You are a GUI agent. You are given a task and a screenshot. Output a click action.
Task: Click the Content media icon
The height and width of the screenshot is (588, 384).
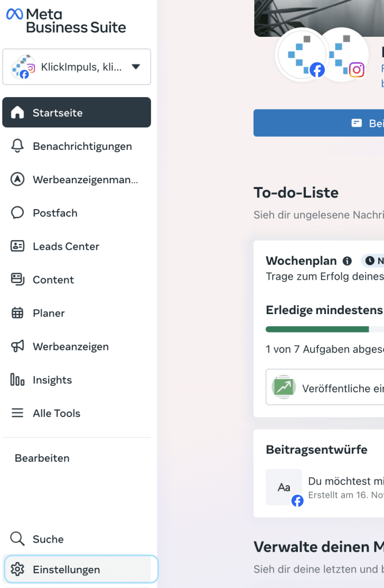(x=18, y=280)
